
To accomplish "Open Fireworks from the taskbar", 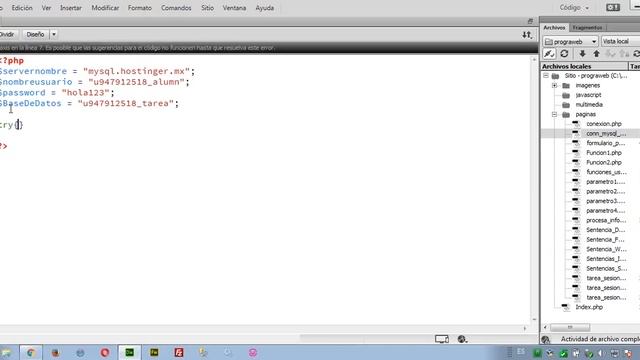I will coord(154,352).
